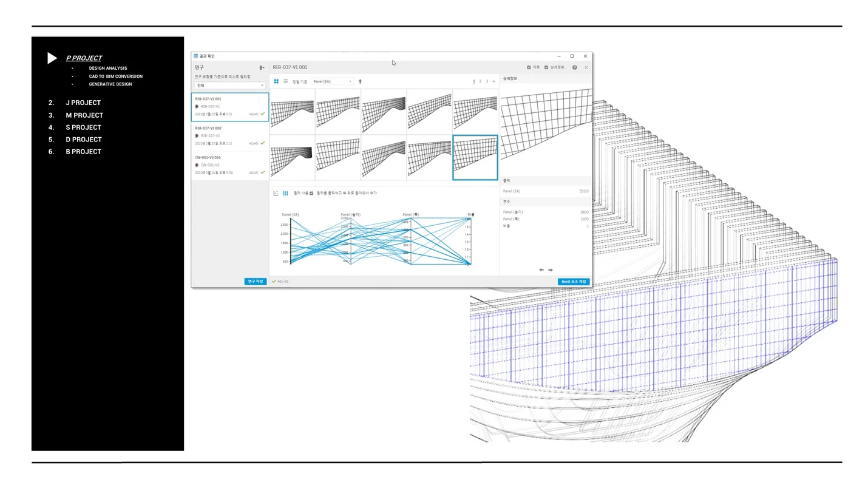Screen dimensions: 868x488
Task: Maximize the 결과 확인 window
Action: point(572,56)
